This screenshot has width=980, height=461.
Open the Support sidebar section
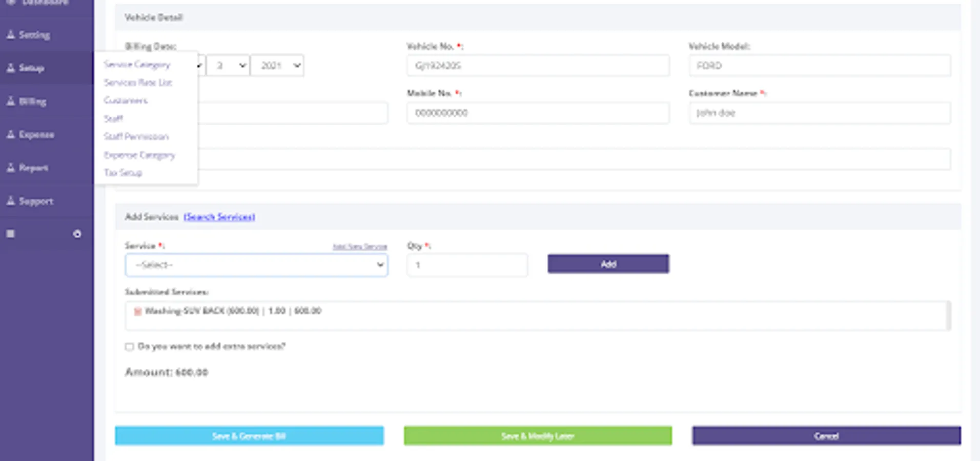pos(36,201)
